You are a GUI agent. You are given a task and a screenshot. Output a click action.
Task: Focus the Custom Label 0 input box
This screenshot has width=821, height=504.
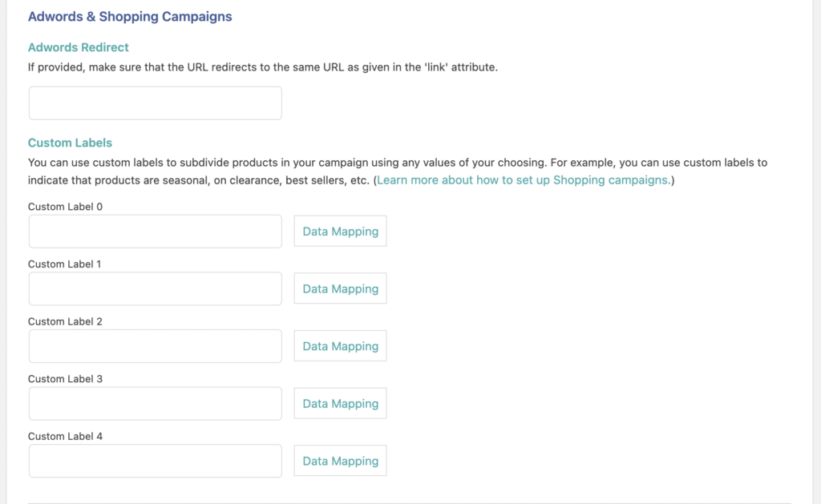(x=155, y=231)
